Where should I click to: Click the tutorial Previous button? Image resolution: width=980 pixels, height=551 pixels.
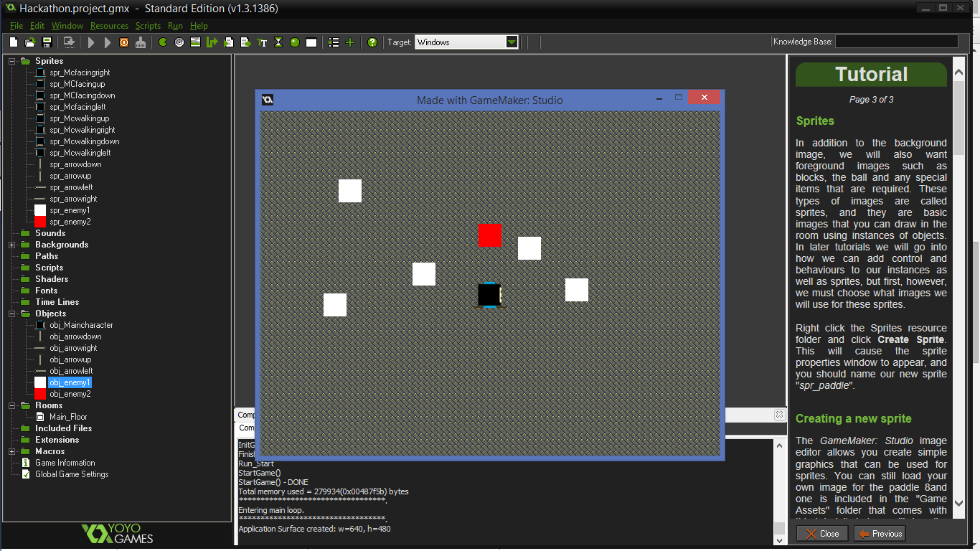click(x=880, y=534)
